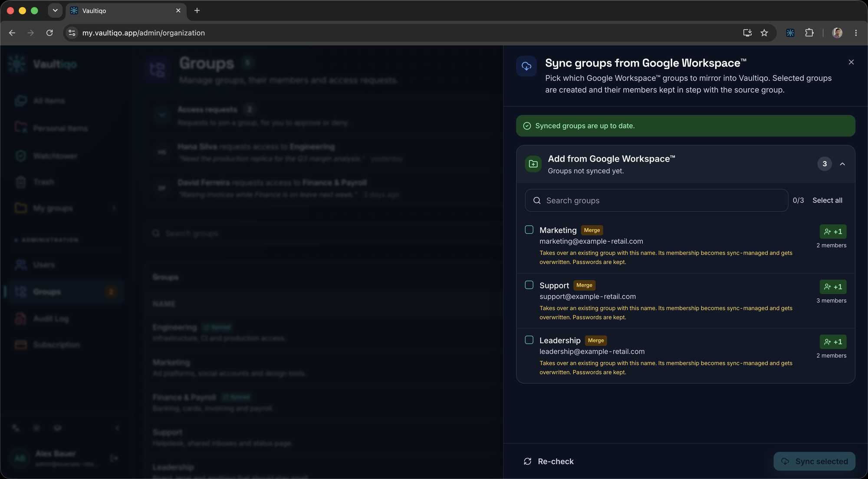868x479 pixels.
Task: Click marketing@example-retail.com text
Action: pos(591,241)
